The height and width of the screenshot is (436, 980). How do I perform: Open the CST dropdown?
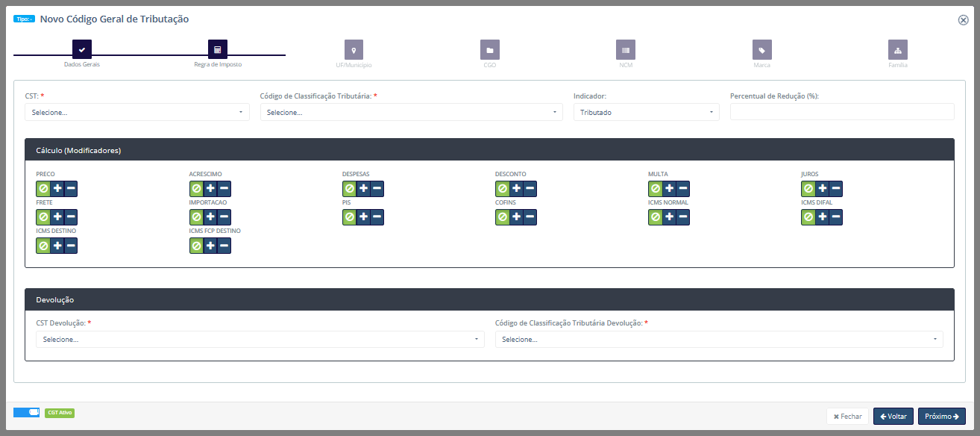tap(137, 112)
